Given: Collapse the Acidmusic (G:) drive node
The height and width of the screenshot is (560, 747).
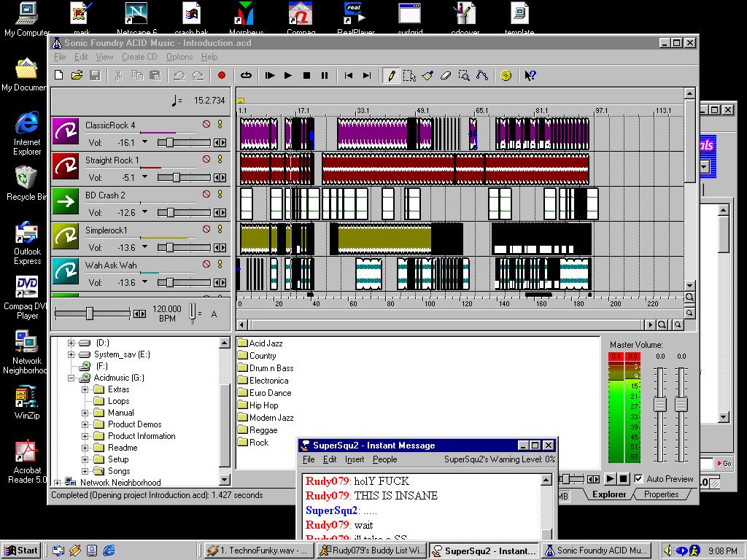Looking at the screenshot, I should [72, 378].
